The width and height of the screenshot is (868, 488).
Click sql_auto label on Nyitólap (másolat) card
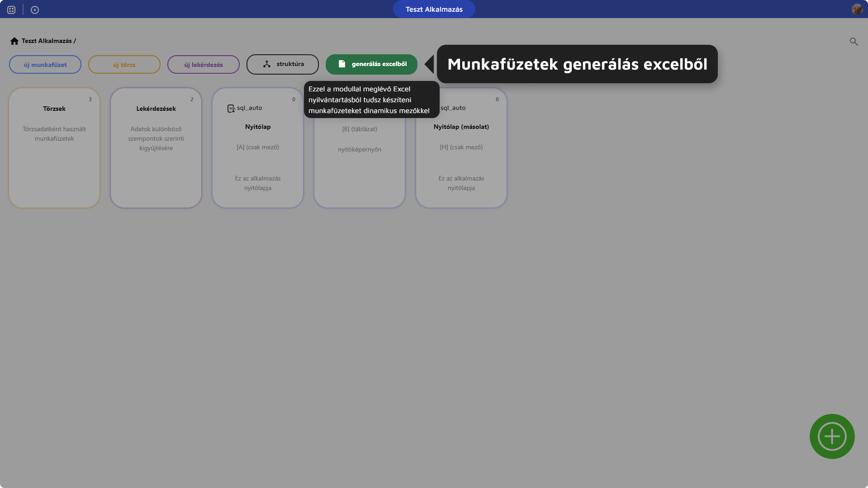pos(453,108)
